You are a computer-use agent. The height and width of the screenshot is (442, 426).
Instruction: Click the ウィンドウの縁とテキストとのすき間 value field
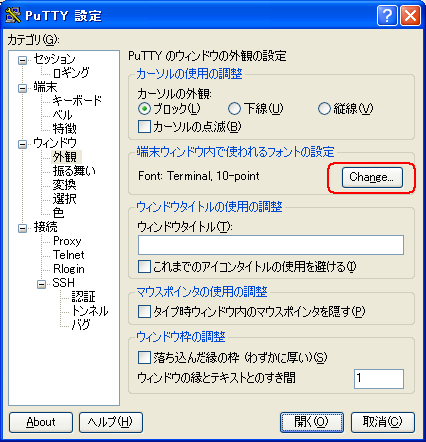click(379, 379)
